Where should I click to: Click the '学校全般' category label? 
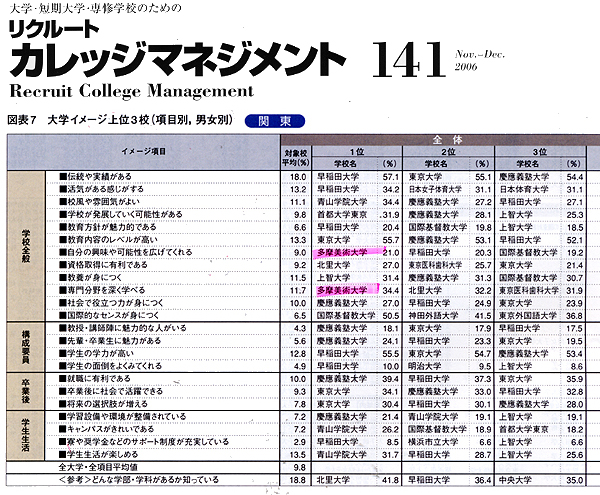26,246
